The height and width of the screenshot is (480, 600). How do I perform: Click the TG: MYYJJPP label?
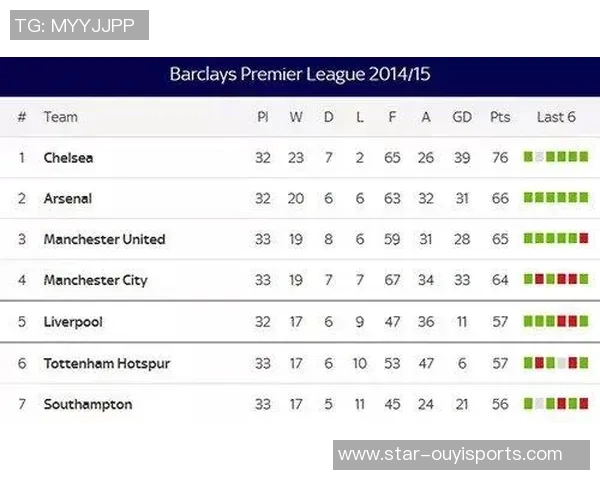[79, 25]
